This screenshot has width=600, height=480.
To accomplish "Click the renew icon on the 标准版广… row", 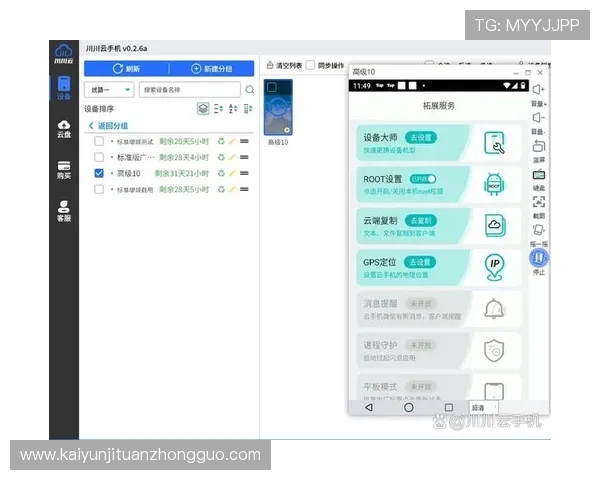I will point(221,157).
